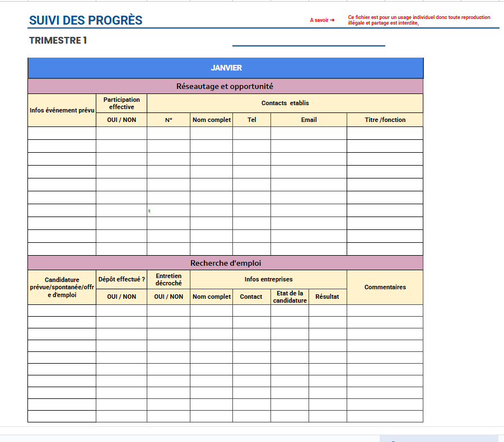This screenshot has height=442, width=504.
Task: Select the Nom complet column header
Action: tap(211, 120)
